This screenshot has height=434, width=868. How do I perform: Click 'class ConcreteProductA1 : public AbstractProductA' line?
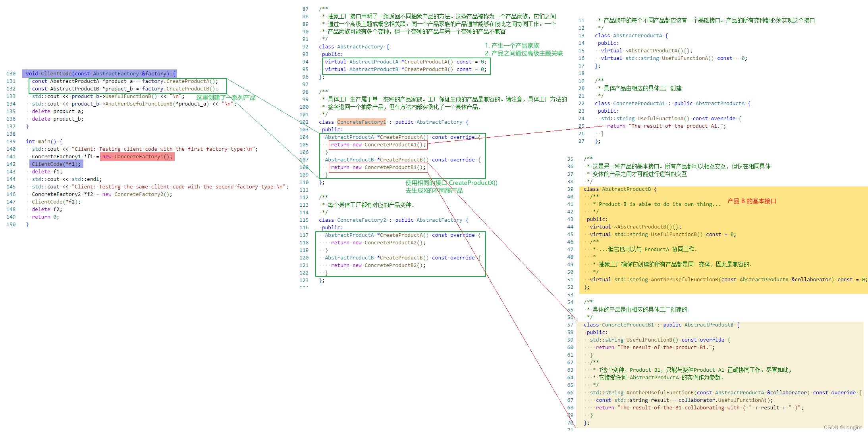[672, 104]
